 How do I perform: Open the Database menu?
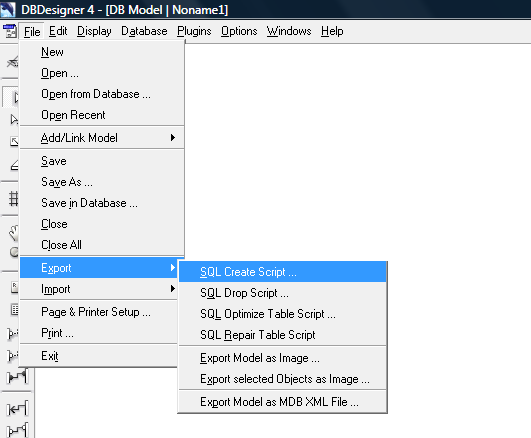pyautogui.click(x=144, y=31)
